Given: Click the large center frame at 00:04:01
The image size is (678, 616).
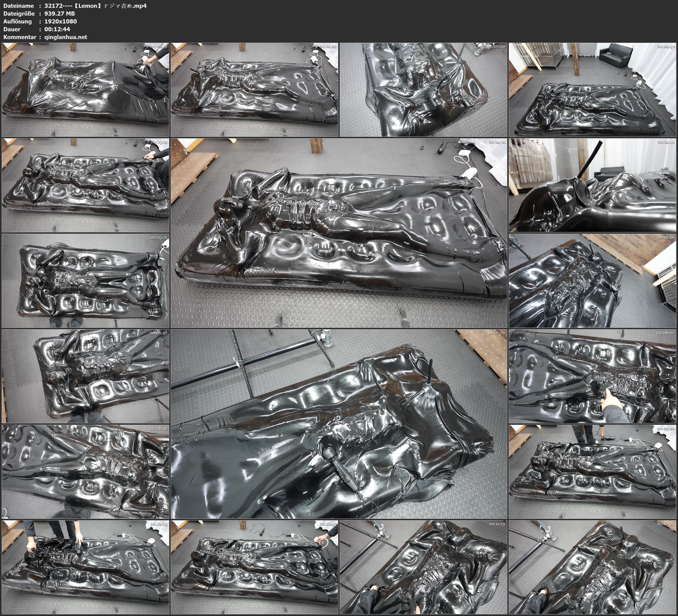Looking at the screenshot, I should coord(339,233).
